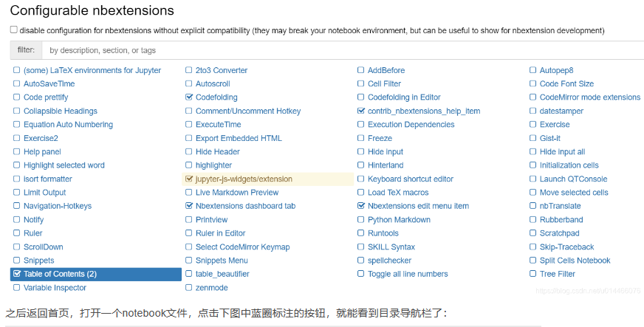Toggle the Table of Contents (2) checkbox
Screen dimensions: 644x327
[17, 274]
